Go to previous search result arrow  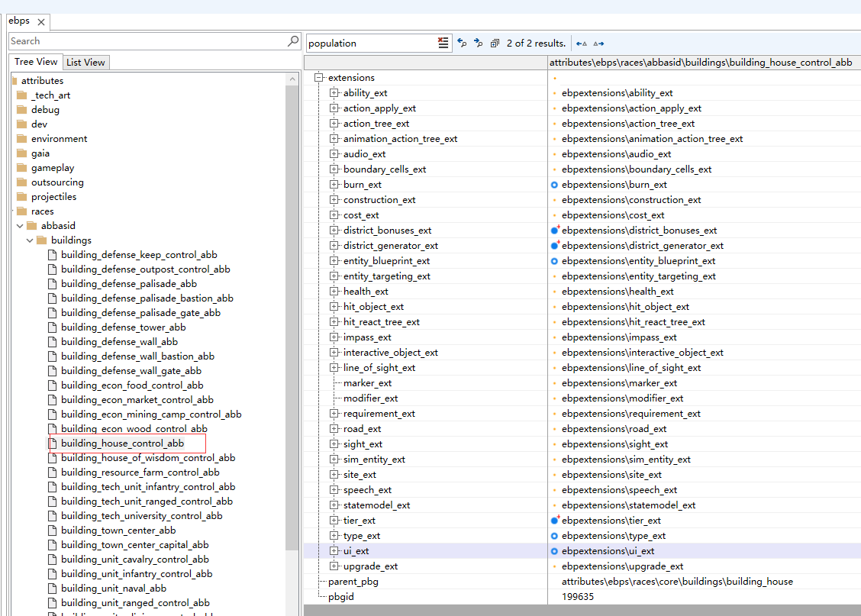462,44
